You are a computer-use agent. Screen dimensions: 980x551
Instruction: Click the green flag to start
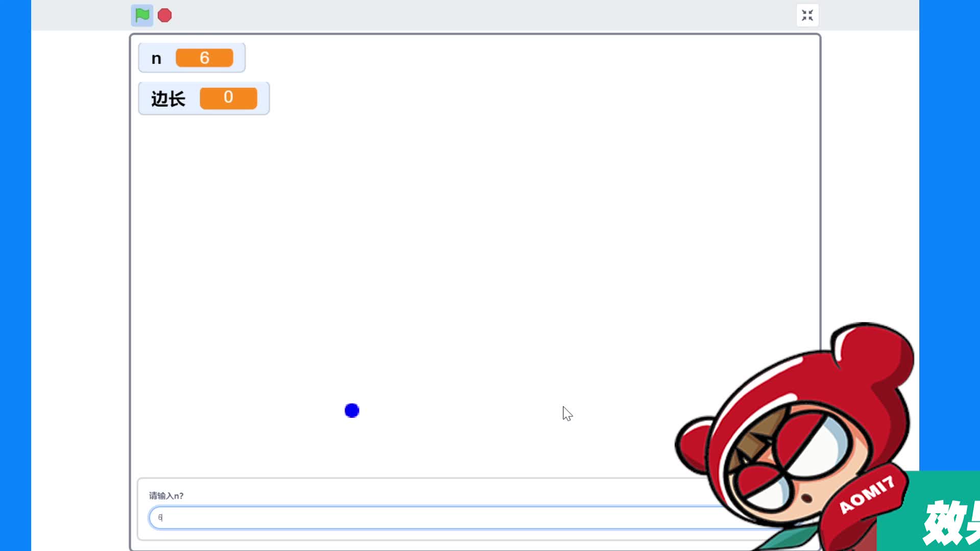click(x=142, y=15)
